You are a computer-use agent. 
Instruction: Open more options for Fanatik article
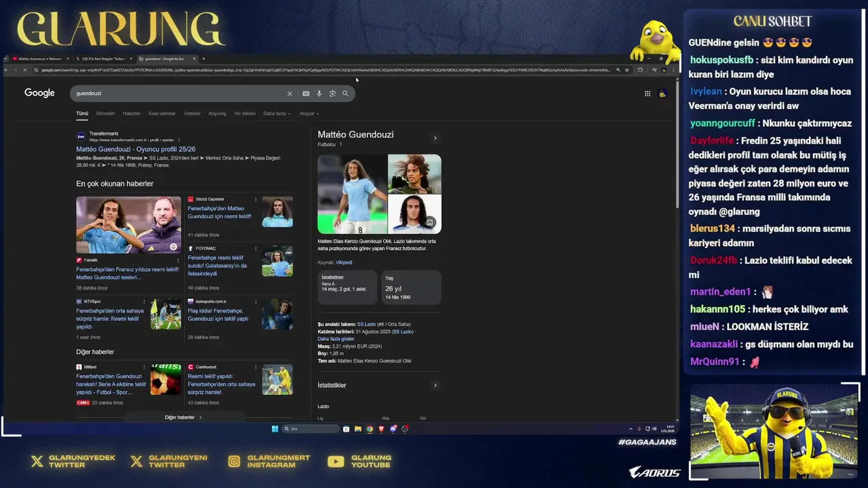pyautogui.click(x=178, y=260)
